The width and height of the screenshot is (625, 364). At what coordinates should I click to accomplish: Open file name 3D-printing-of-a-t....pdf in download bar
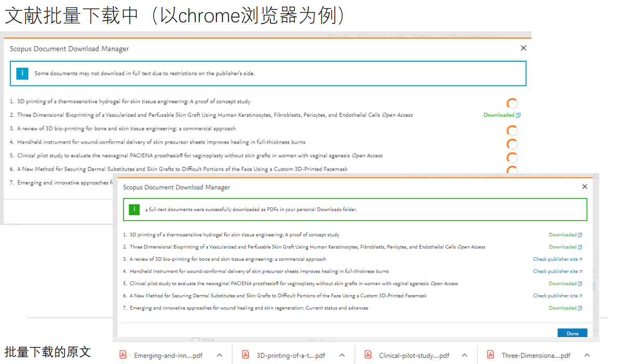click(x=291, y=356)
